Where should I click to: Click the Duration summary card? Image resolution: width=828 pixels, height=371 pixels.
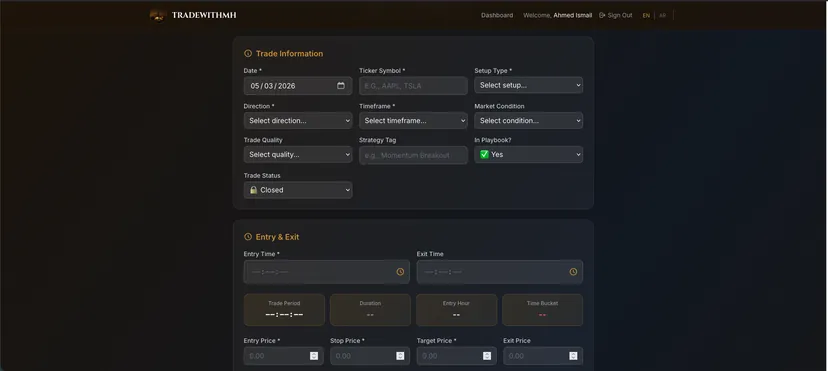tap(370, 310)
